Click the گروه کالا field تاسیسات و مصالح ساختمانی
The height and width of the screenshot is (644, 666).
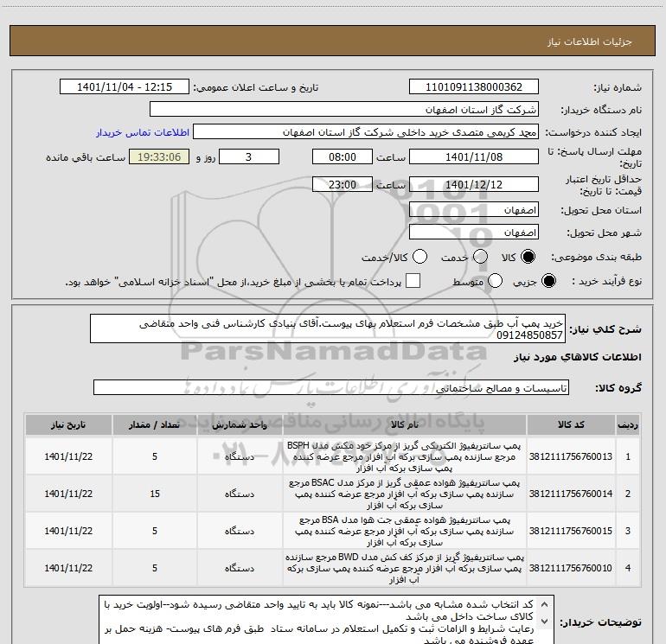(x=331, y=387)
